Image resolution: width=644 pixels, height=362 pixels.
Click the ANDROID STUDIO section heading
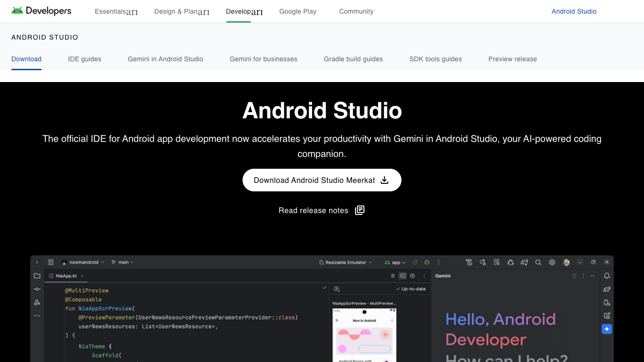45,37
